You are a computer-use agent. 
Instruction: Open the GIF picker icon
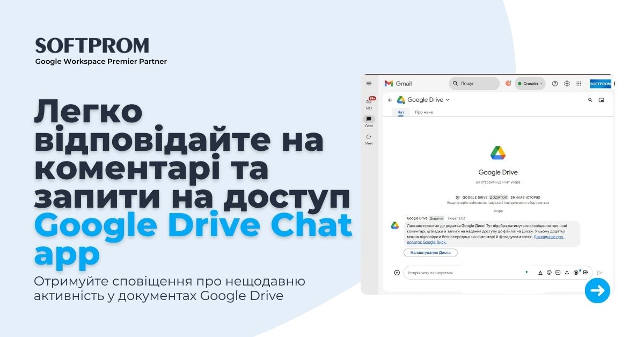point(558,273)
